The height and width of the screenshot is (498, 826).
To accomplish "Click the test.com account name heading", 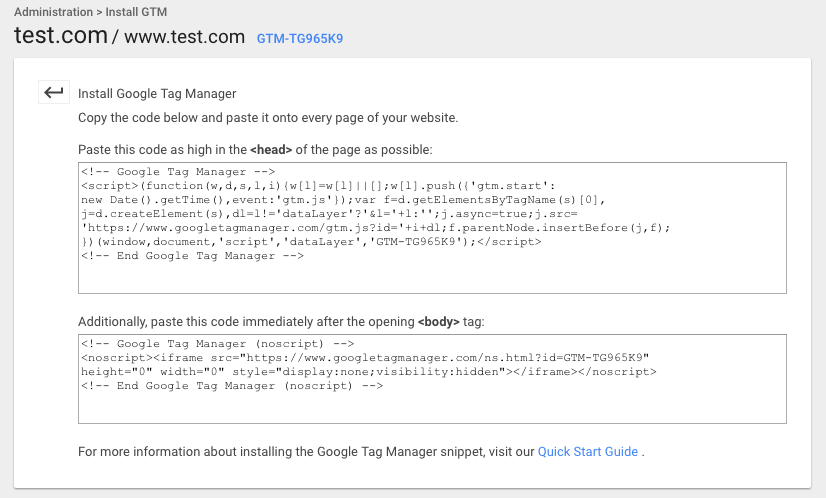I will click(61, 35).
